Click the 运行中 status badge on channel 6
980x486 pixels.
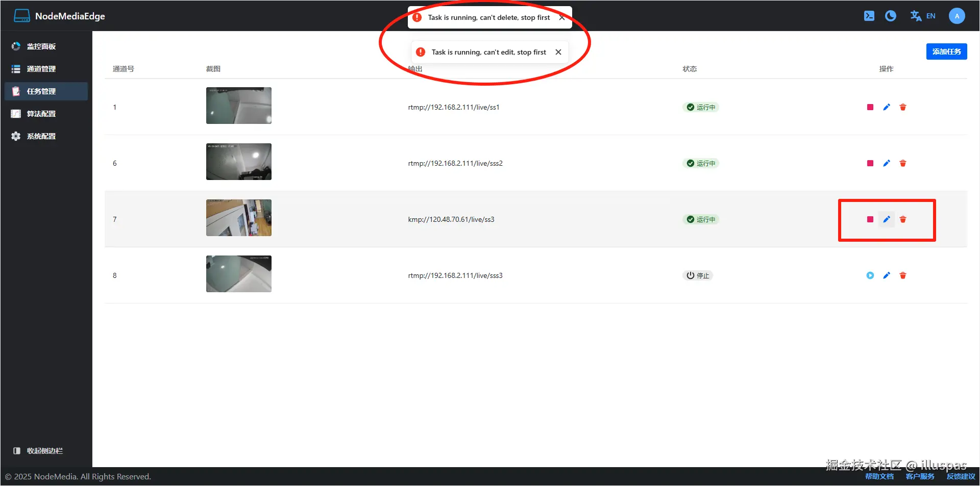(701, 163)
